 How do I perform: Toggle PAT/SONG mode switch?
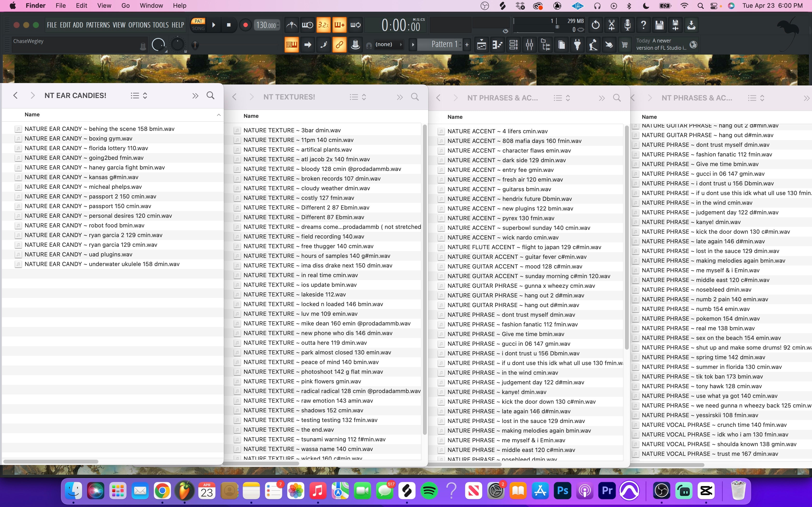point(198,25)
